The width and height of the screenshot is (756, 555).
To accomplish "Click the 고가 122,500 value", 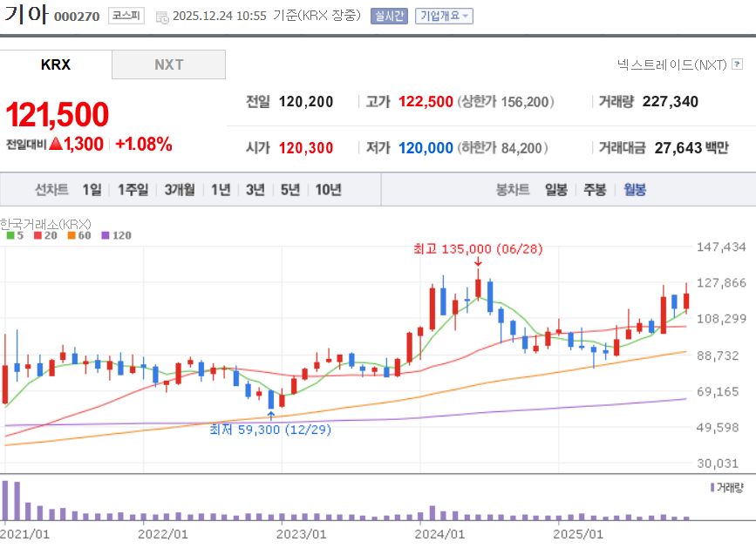I will click(x=426, y=102).
